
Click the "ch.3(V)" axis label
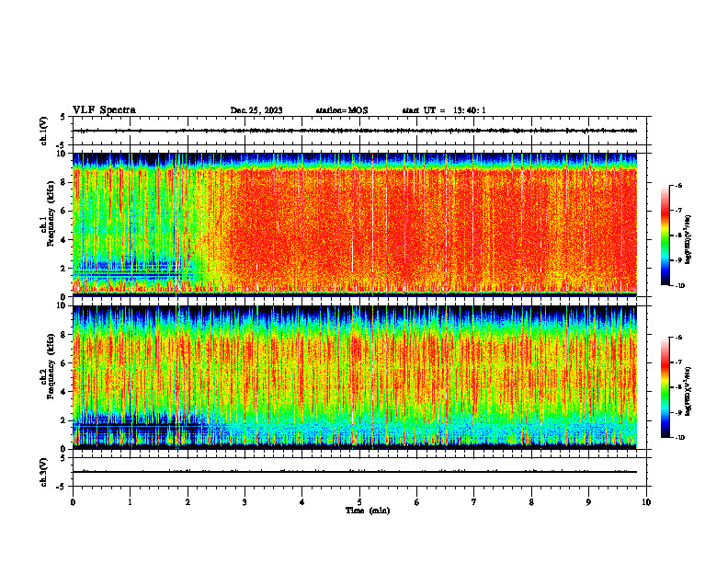[43, 472]
